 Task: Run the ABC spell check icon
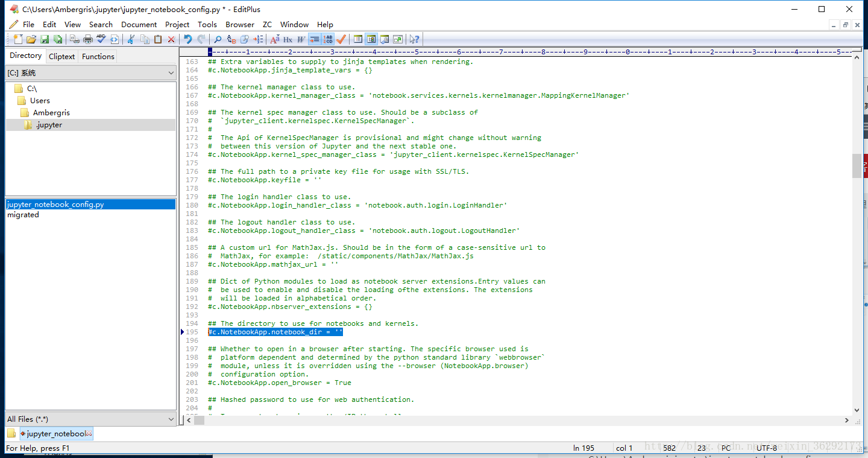pos(101,39)
